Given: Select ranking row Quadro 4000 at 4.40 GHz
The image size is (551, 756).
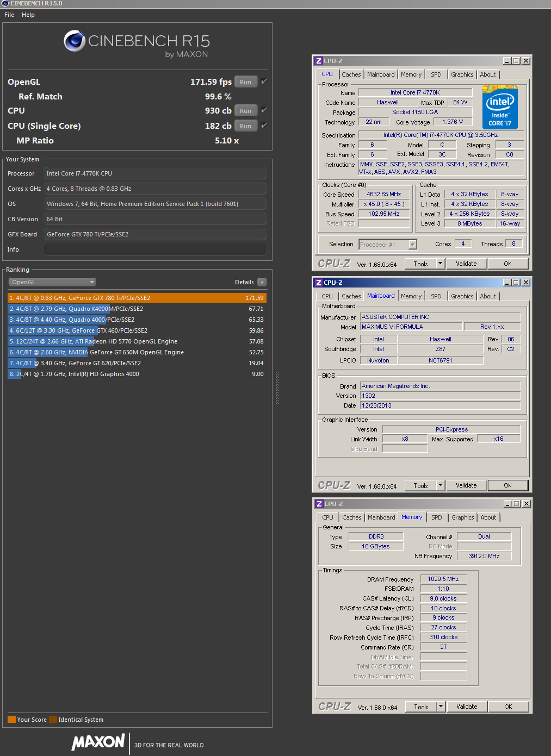Looking at the screenshot, I should 137,320.
